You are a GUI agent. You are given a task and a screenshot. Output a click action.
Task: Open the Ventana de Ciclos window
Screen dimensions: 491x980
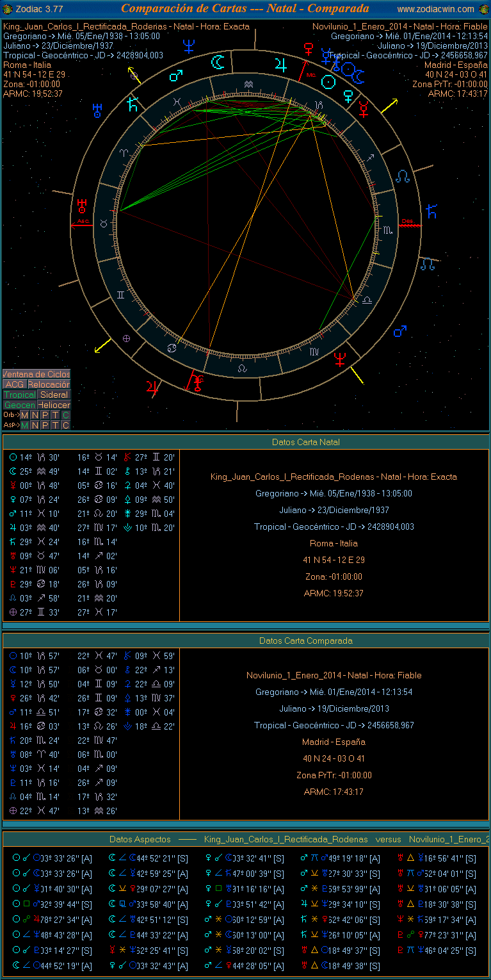click(x=36, y=374)
